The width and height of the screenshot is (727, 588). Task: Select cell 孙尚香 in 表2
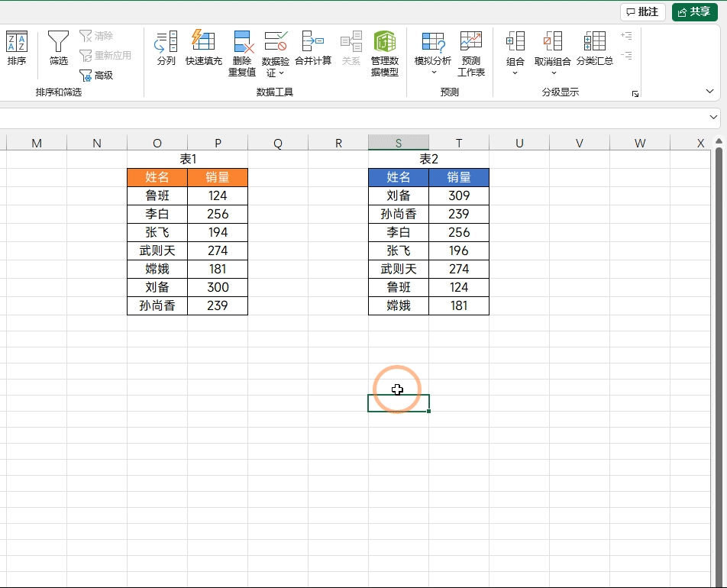pyautogui.click(x=399, y=215)
